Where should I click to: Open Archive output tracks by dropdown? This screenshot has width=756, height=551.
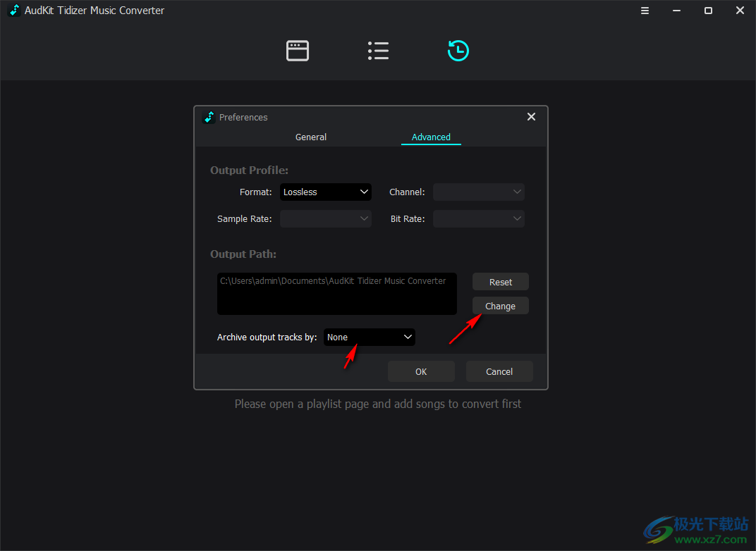pos(370,337)
